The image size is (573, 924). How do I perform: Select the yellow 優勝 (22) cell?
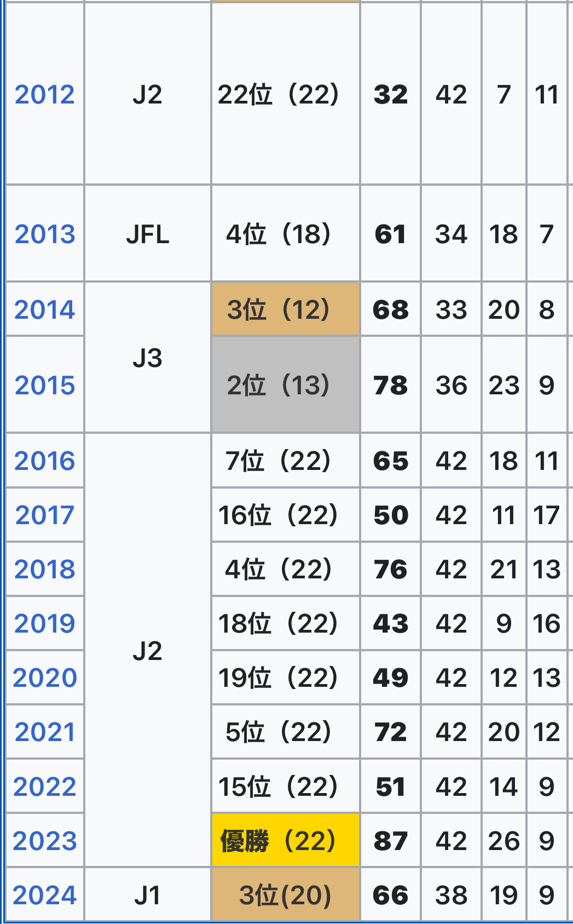point(285,841)
